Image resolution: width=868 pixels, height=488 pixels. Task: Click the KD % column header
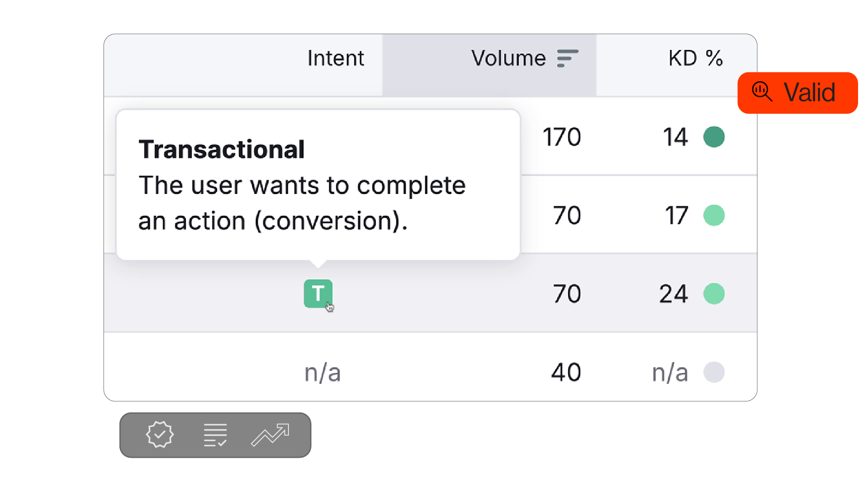click(695, 58)
